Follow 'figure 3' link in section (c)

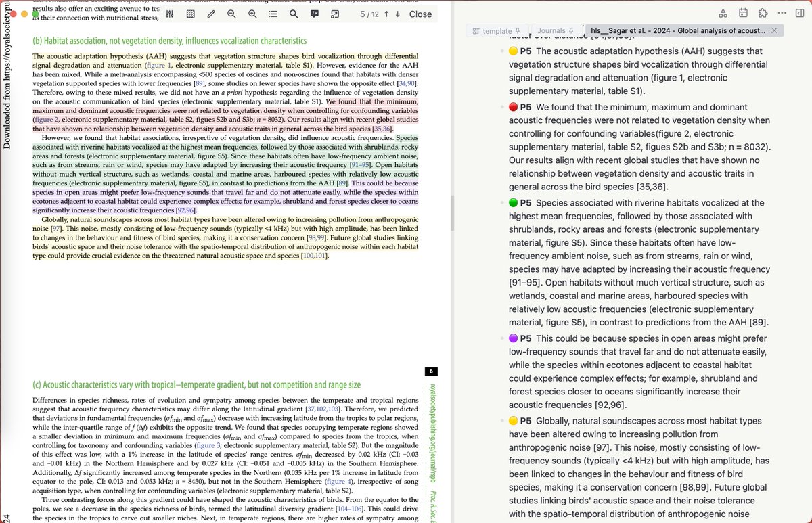pos(208,446)
